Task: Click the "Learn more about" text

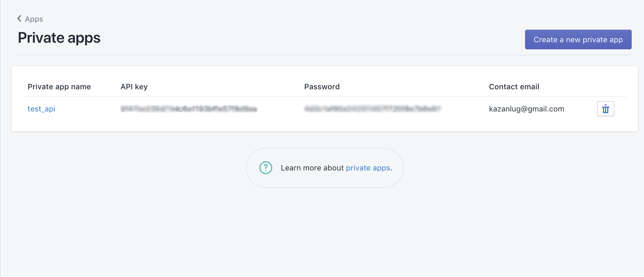Action: [x=312, y=168]
